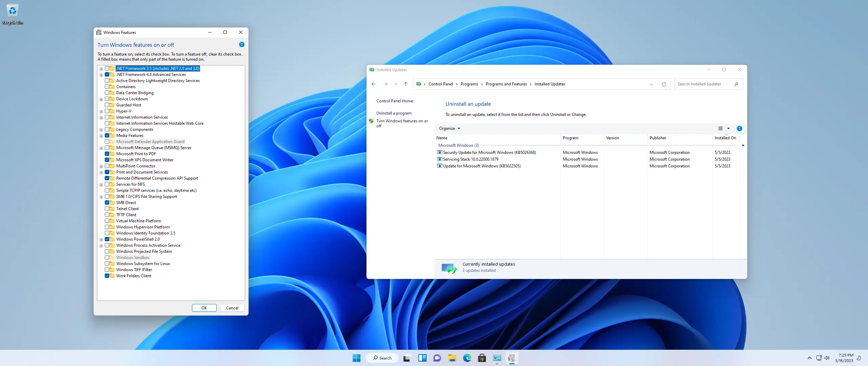Check Windows Subsystem for Linux
868x366 pixels.
click(x=107, y=264)
